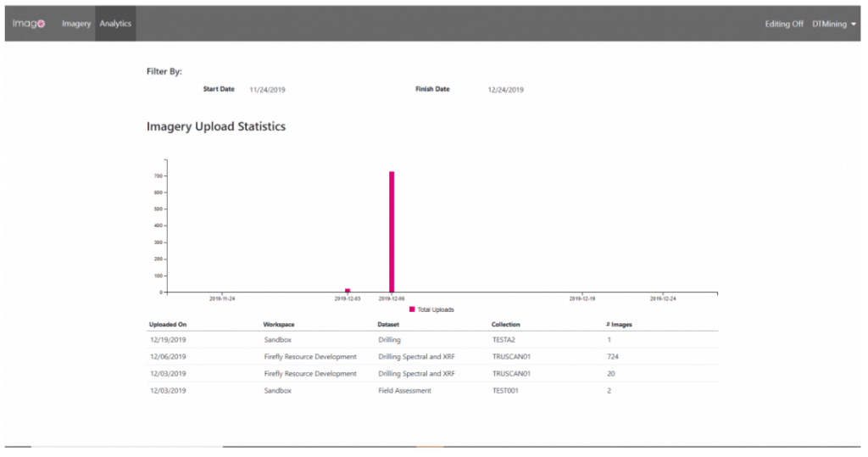Expand the DTMining account dropdown
Screen dimensions: 868x457
(x=834, y=24)
